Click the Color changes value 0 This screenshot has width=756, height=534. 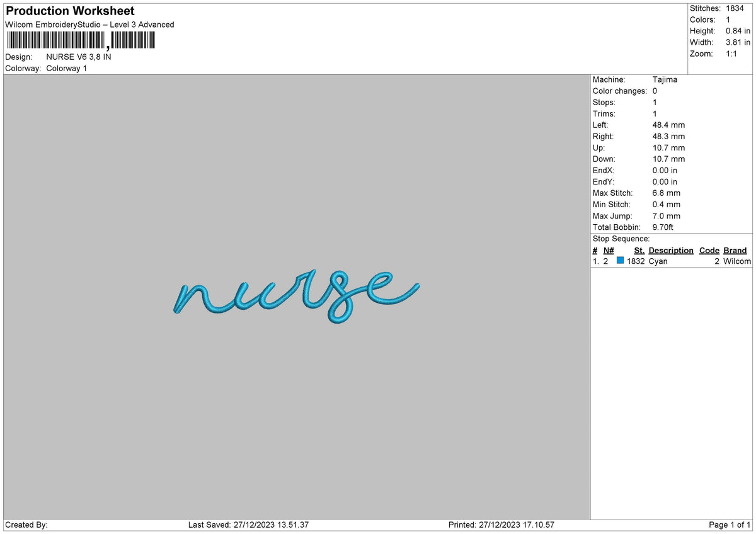coord(655,91)
